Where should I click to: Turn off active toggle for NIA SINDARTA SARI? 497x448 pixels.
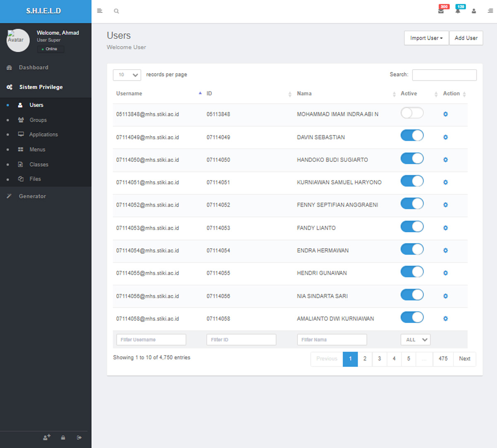pyautogui.click(x=412, y=295)
